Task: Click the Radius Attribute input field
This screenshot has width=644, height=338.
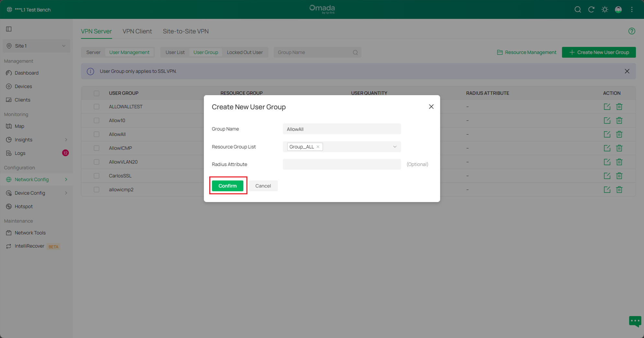Action: pos(342,164)
